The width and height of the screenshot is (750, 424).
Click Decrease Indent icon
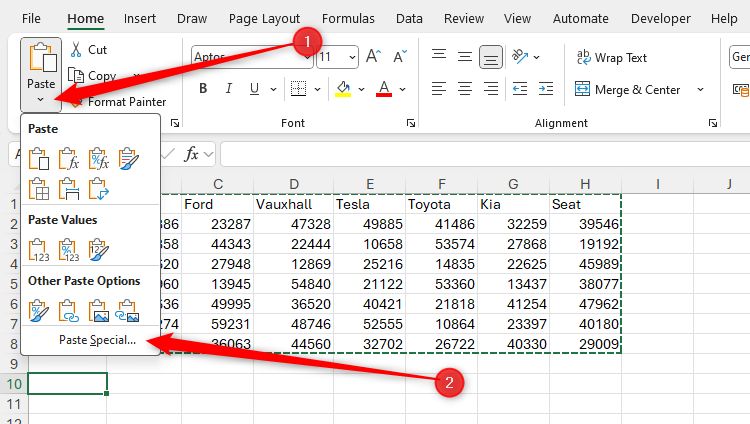(x=520, y=89)
